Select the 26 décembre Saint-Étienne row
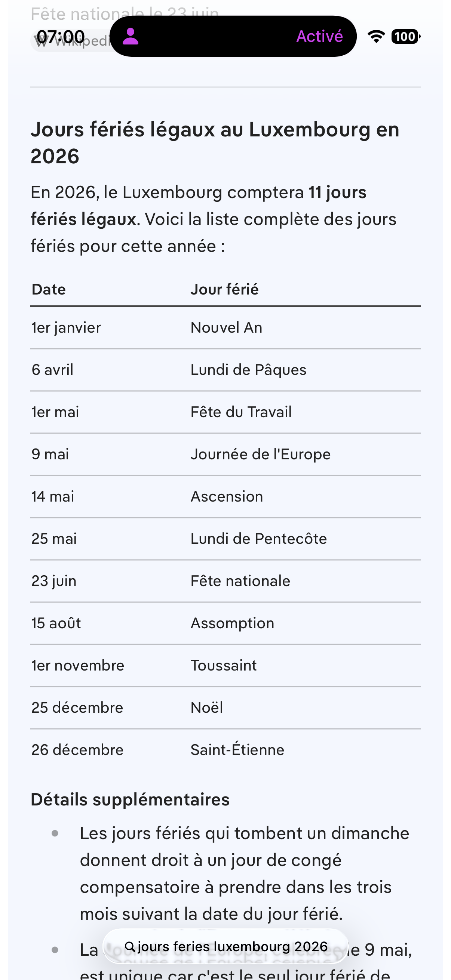 (225, 750)
